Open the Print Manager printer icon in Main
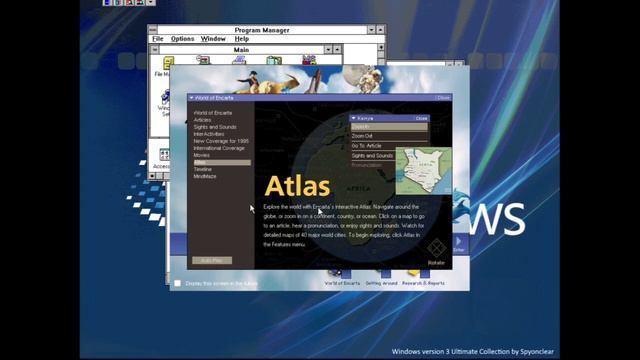Viewport: 640px width, 360px height. (x=239, y=61)
